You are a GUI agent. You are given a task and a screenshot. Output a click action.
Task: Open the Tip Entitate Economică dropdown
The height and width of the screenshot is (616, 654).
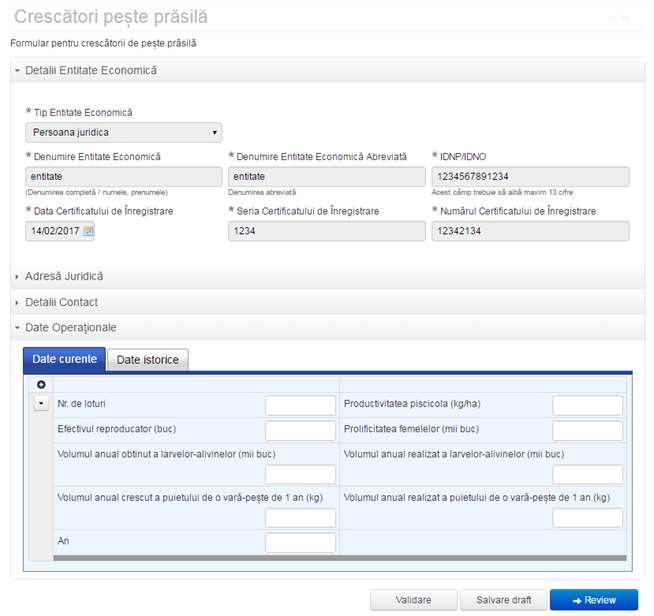(x=123, y=132)
